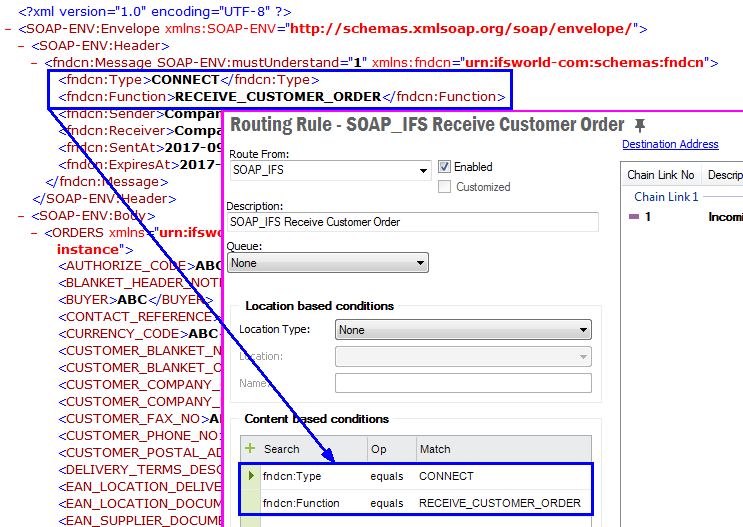Click the pin icon beside the Routing Rule title

(x=640, y=125)
